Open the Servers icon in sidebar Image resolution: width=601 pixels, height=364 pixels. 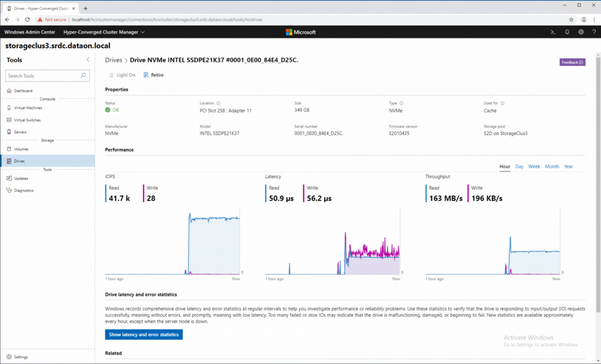[9, 132]
